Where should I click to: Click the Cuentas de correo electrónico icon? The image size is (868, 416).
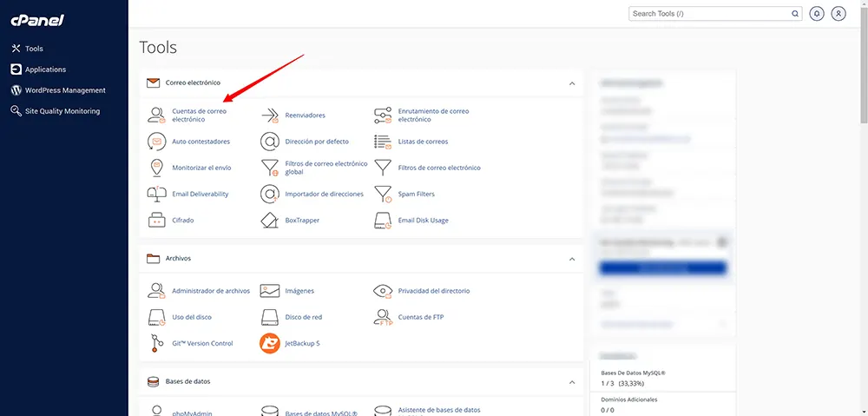156,115
